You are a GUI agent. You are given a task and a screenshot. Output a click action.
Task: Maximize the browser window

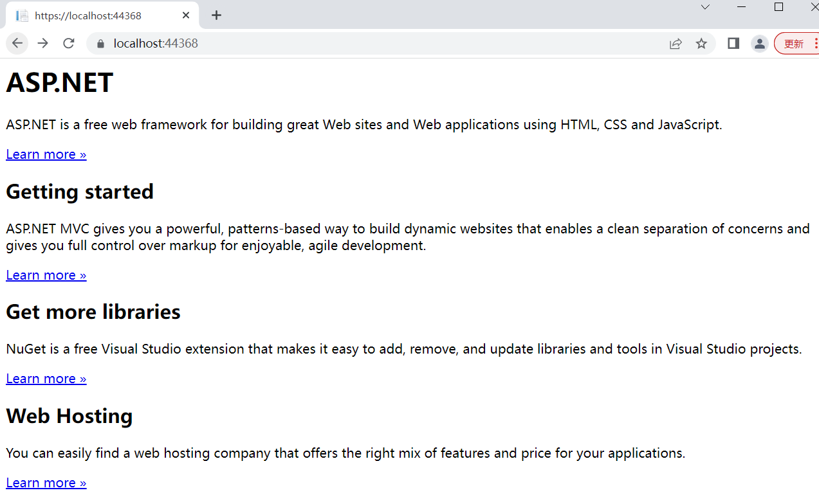click(778, 7)
